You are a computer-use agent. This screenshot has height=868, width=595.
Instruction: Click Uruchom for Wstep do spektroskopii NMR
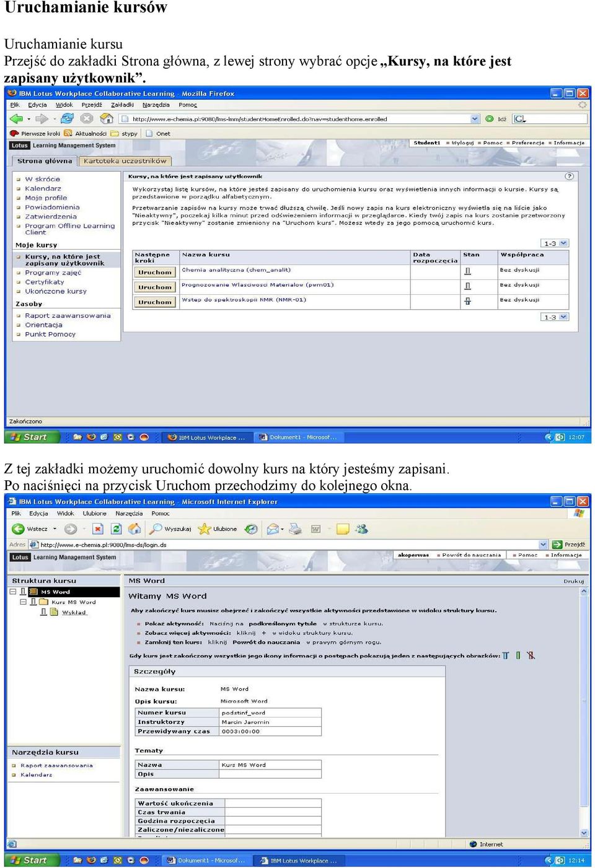[x=154, y=302]
